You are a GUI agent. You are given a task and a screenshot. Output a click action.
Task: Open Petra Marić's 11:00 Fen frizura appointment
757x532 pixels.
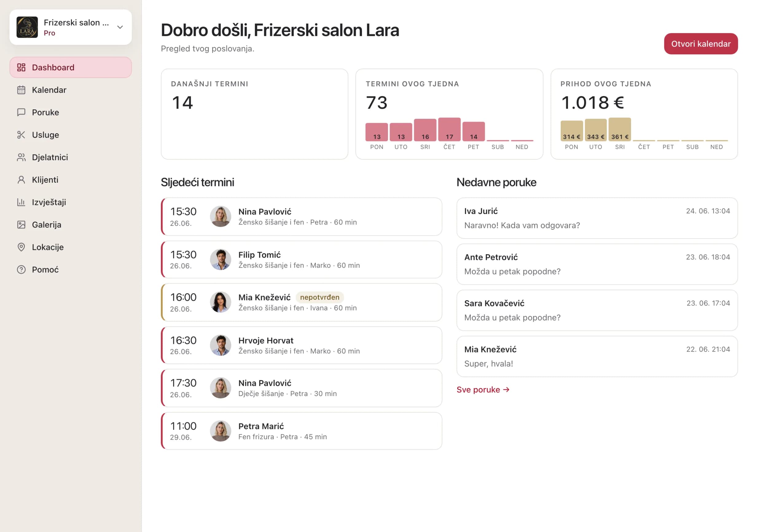point(301,431)
